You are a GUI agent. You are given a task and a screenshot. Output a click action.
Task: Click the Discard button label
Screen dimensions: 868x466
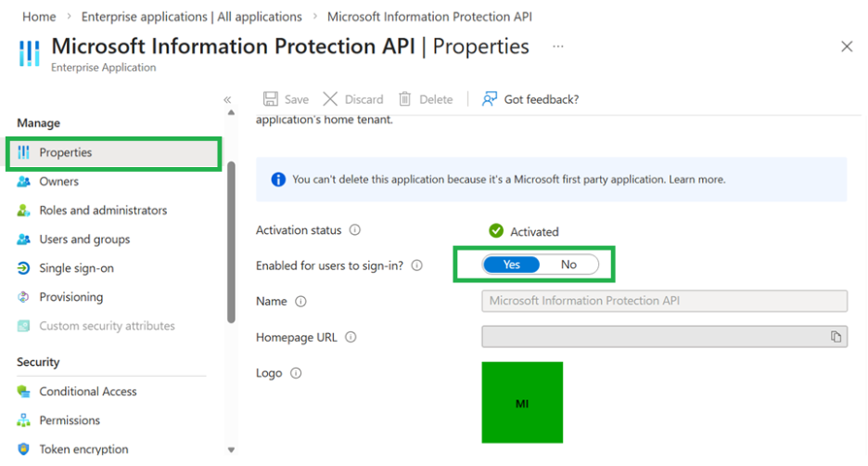point(364,99)
